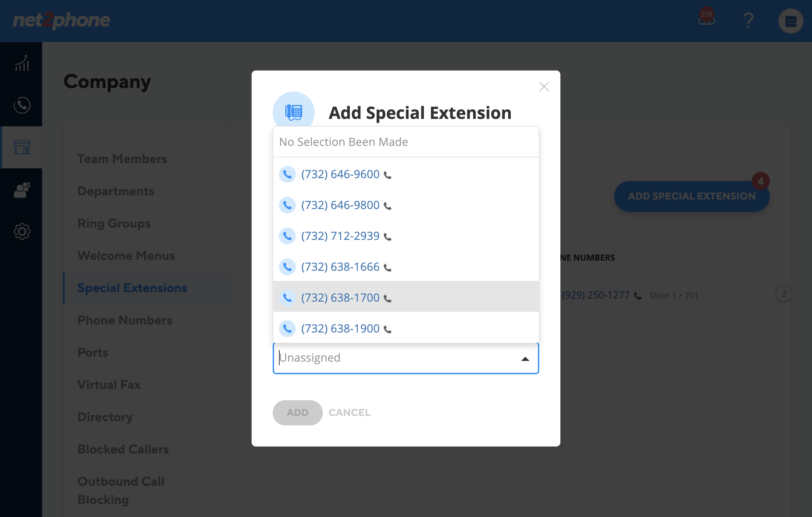Open Ports menu item

93,352
